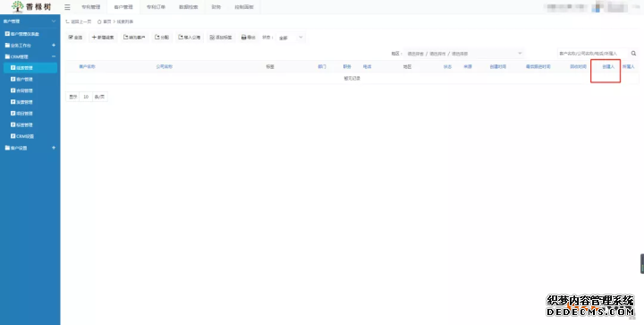Screen dimensions: 644x325
Task: Click the hamburger menu icon beside logo
Action: 67,7
